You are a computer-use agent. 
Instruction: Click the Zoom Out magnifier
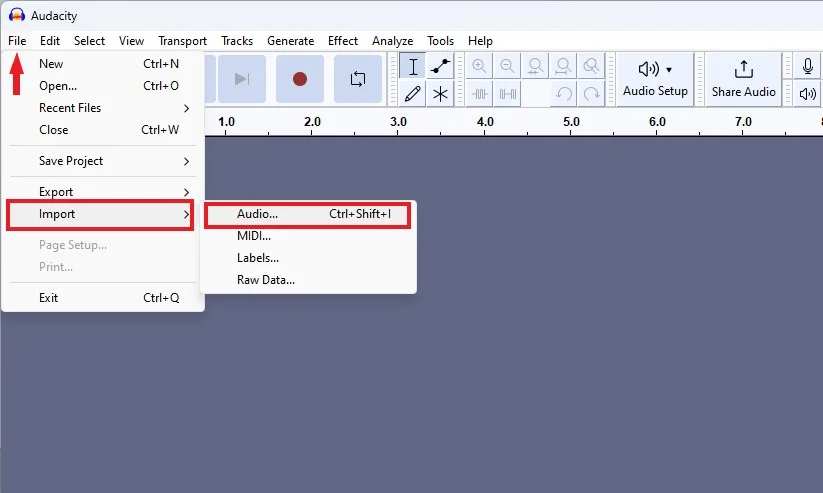coord(507,66)
